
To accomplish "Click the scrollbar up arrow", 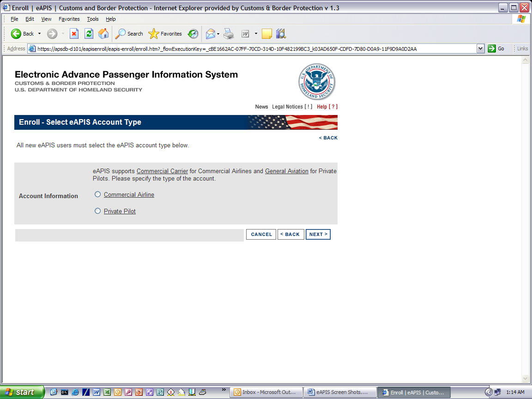I will [x=525, y=60].
